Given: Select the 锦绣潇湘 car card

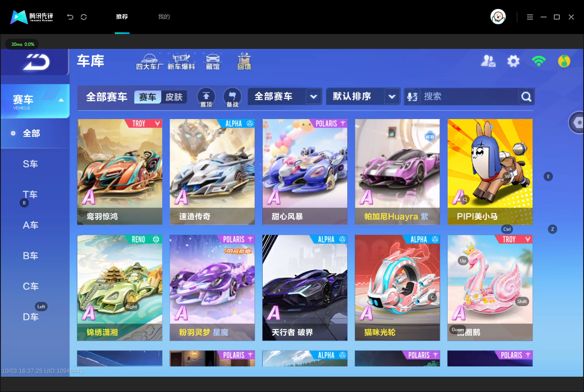Looking at the screenshot, I should coord(120,288).
